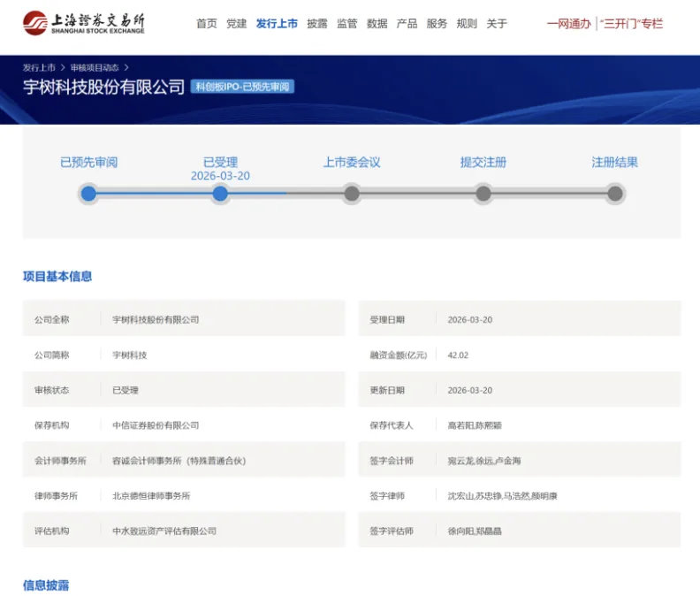Click the 律师事务所 field label

pos(57,496)
